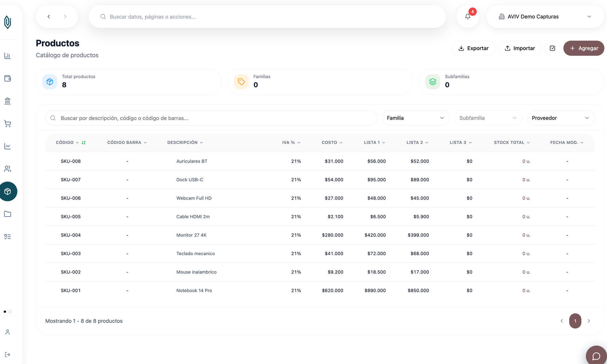This screenshot has height=364, width=607.
Task: Open the Stock Total column header menu
Action: point(512,143)
